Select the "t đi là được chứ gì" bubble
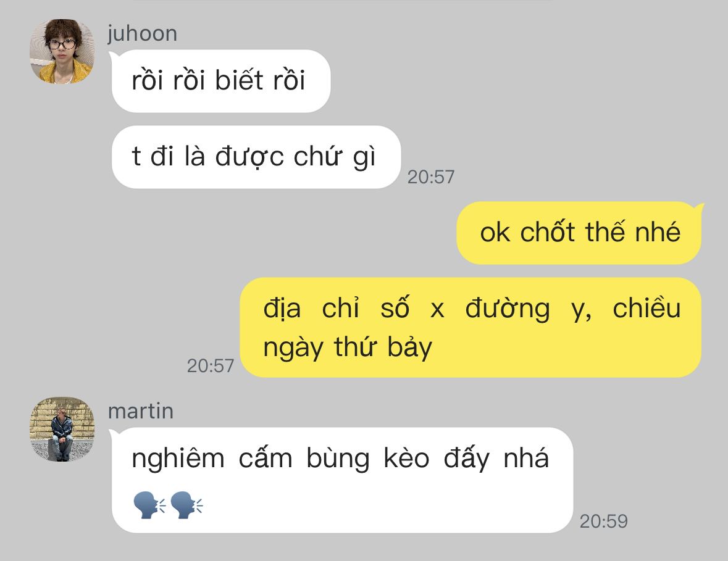The height and width of the screenshot is (561, 728). tap(256, 157)
